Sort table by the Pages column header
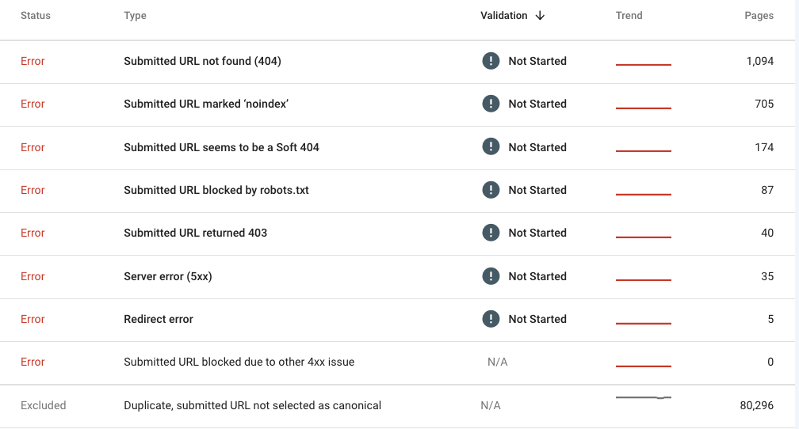Image resolution: width=799 pixels, height=429 pixels. [x=759, y=16]
